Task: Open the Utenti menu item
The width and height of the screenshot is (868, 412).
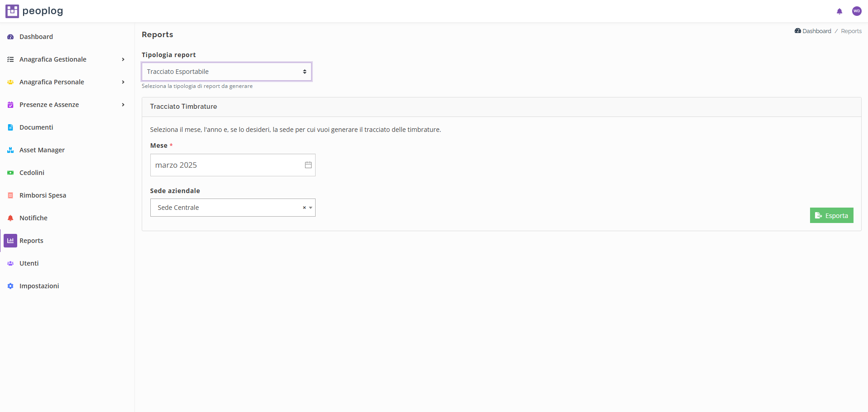Action: pos(29,263)
